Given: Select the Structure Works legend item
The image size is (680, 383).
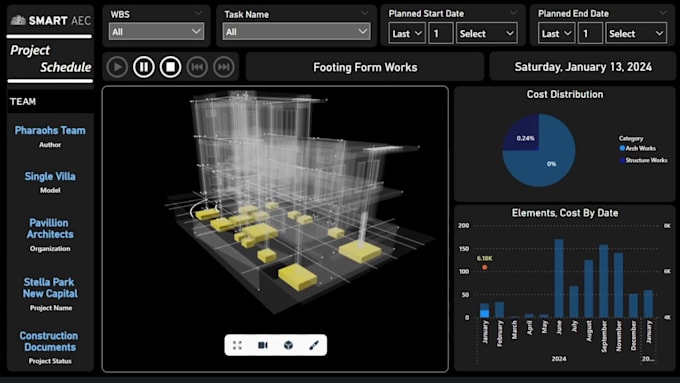Looking at the screenshot, I should click(644, 160).
